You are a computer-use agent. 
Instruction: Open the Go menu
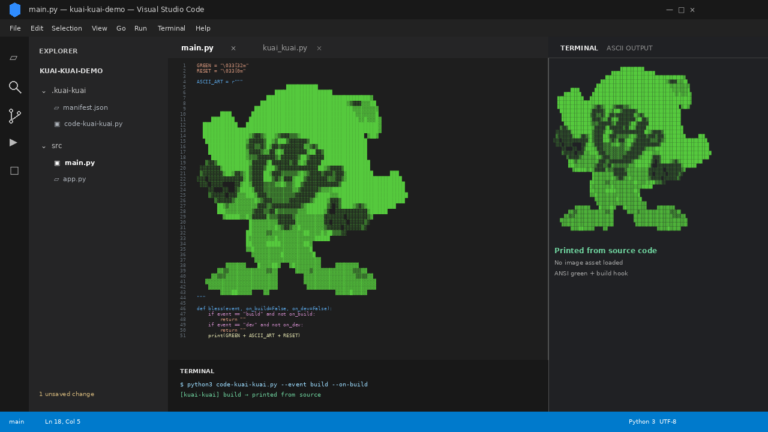point(121,28)
